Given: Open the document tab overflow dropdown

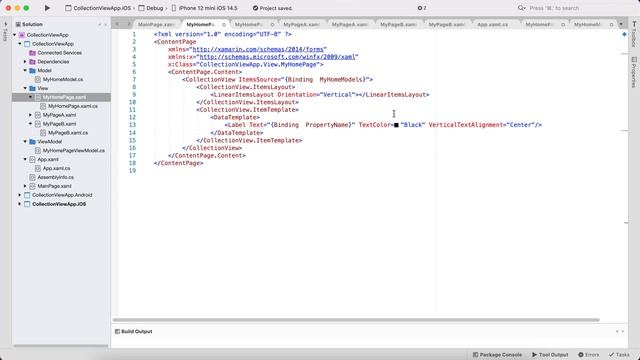Looking at the screenshot, I should click(x=621, y=24).
